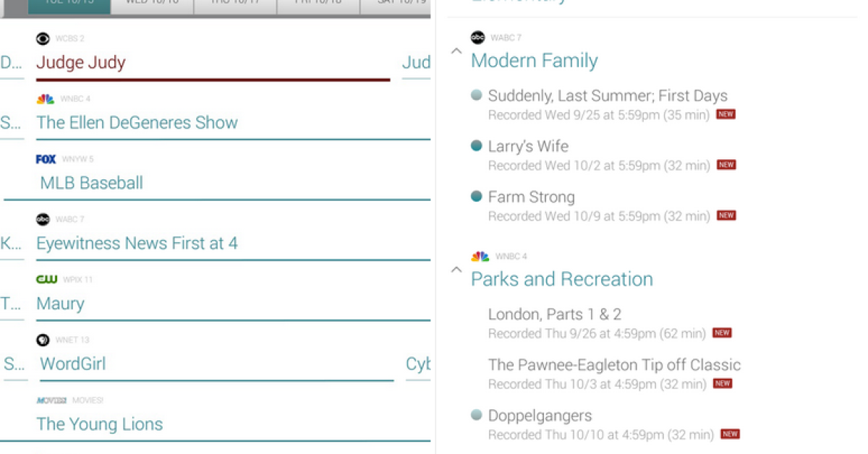
Task: Click the NBC peacock logo beside The Ellen DeGeneres Show
Action: point(45,99)
